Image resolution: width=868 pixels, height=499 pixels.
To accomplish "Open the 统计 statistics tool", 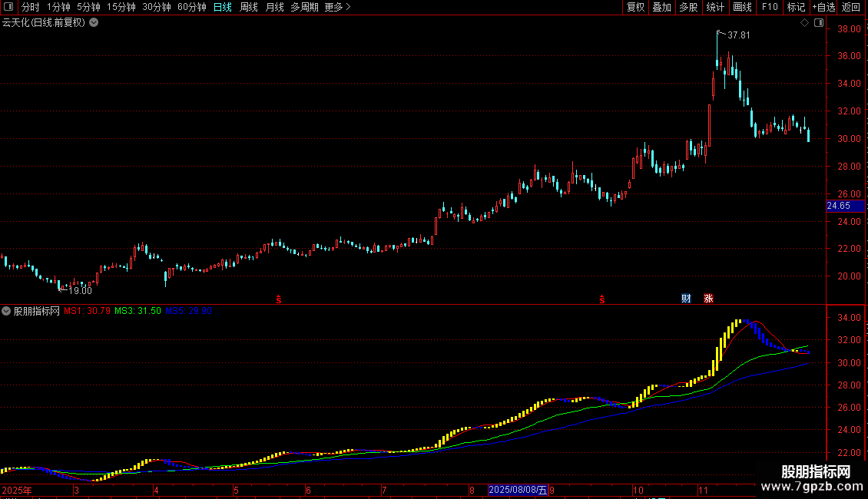I will (715, 7).
